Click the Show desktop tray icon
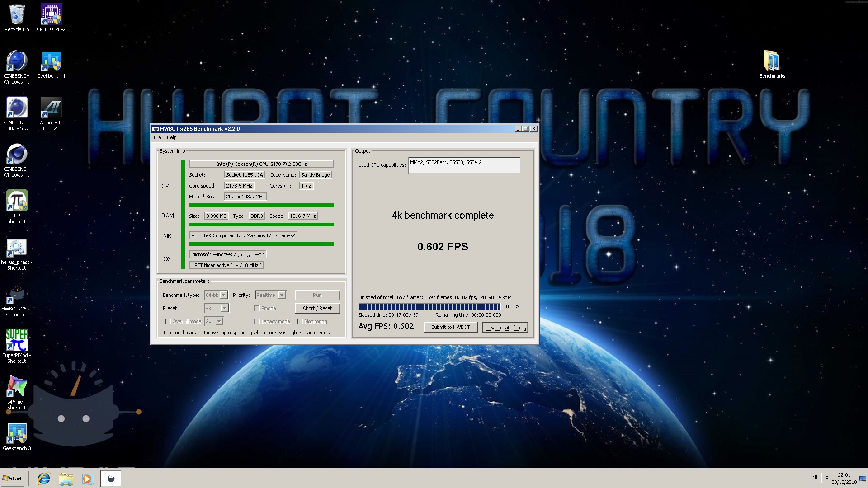The width and height of the screenshot is (868, 488). pyautogui.click(x=863, y=479)
